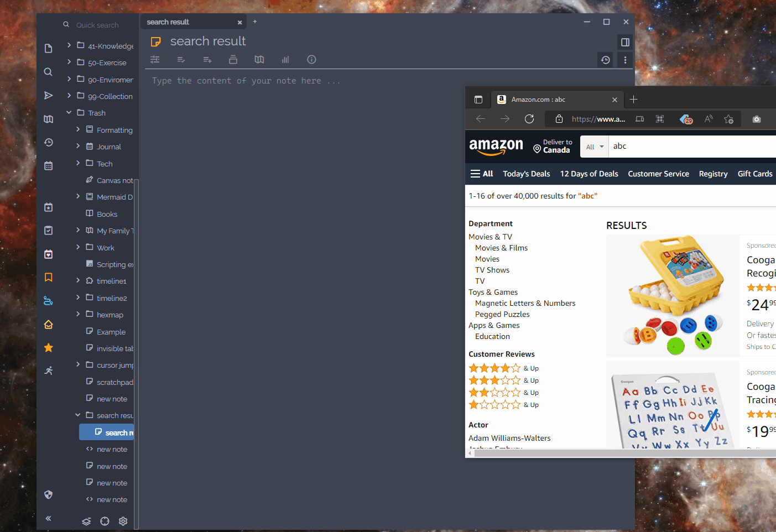This screenshot has width=776, height=532.
Task: Click the browser screenshot camera icon
Action: pos(757,119)
